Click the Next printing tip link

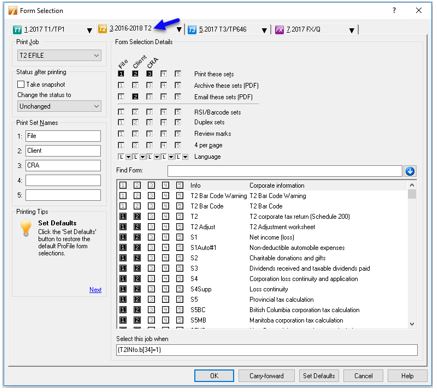(x=95, y=290)
